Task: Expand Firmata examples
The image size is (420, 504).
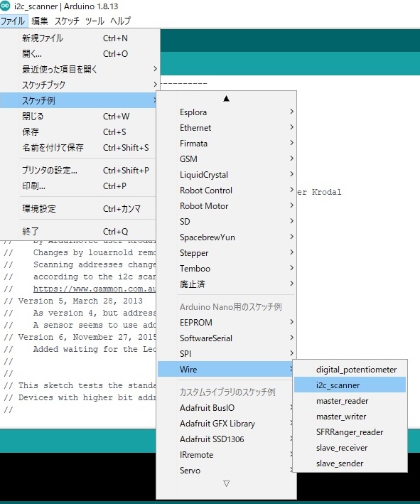Action: point(226,144)
